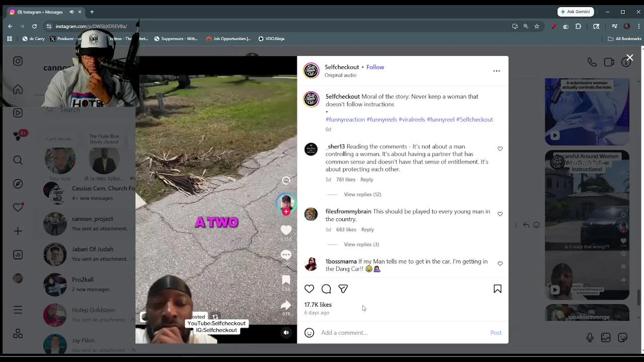Open Reels from sidebar
Viewport: 644px width, 362px height.
point(18,113)
